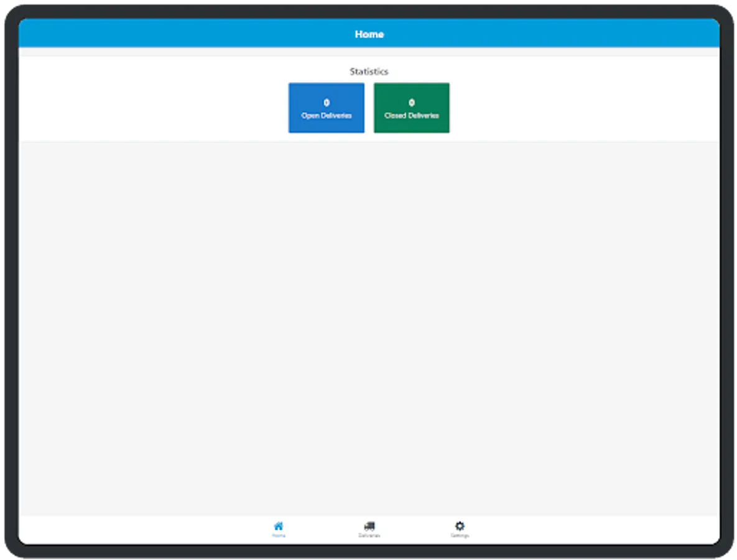The image size is (737, 560).
Task: Tap the Deliveries label under the truck icon
Action: click(369, 535)
